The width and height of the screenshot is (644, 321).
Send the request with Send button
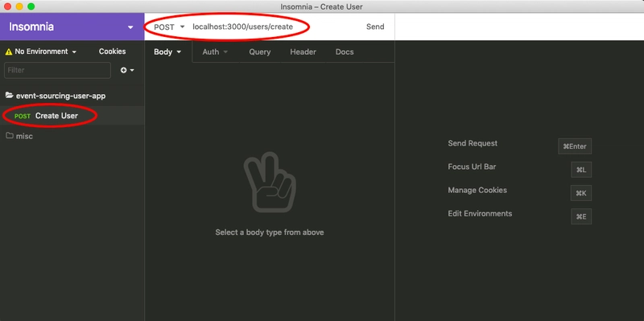375,27
